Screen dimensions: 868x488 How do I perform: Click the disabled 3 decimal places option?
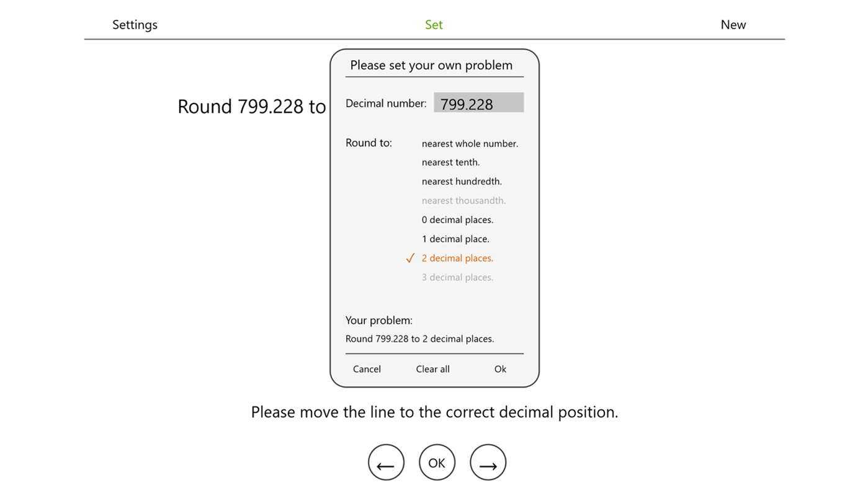point(457,277)
